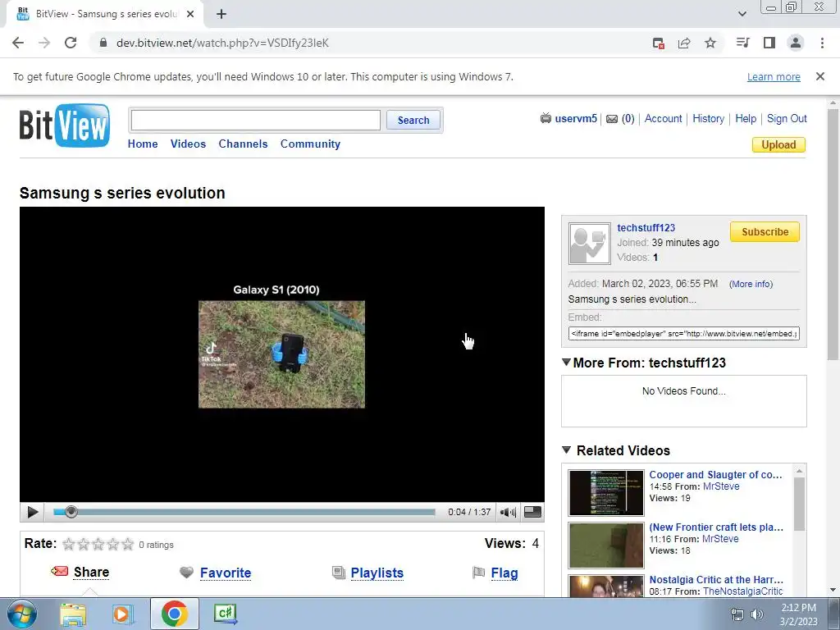Reload the page with Chrome's refresh button
This screenshot has width=840, height=630.
pyautogui.click(x=71, y=43)
